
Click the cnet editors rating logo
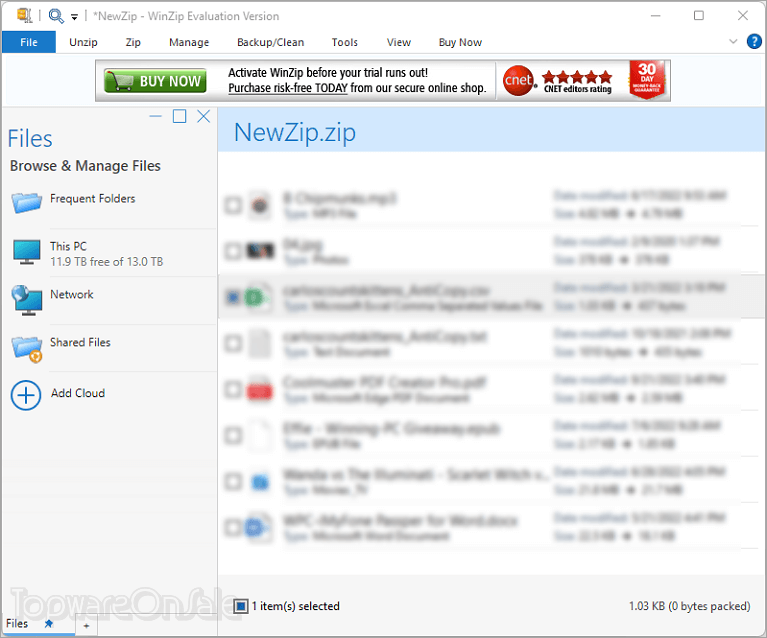point(558,80)
